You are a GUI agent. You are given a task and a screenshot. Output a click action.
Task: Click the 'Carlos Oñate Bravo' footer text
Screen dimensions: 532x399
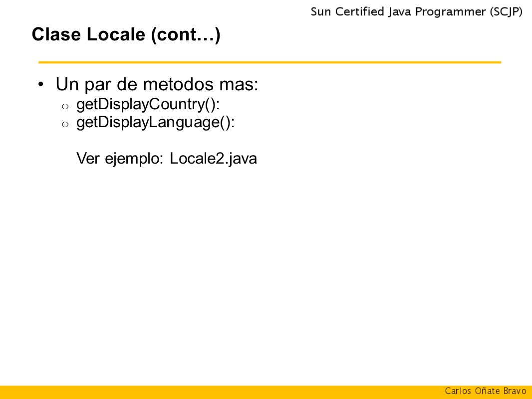point(486,391)
